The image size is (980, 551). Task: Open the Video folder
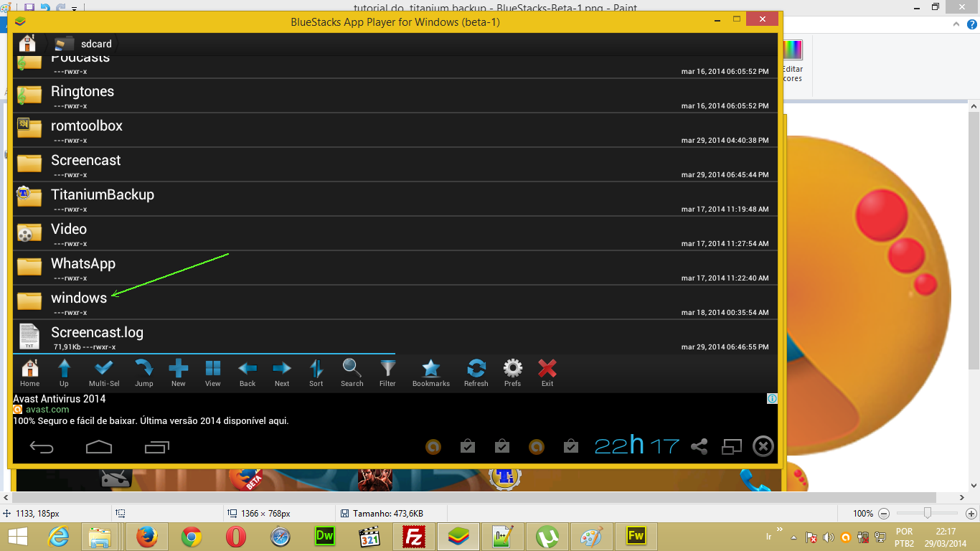tap(395, 233)
